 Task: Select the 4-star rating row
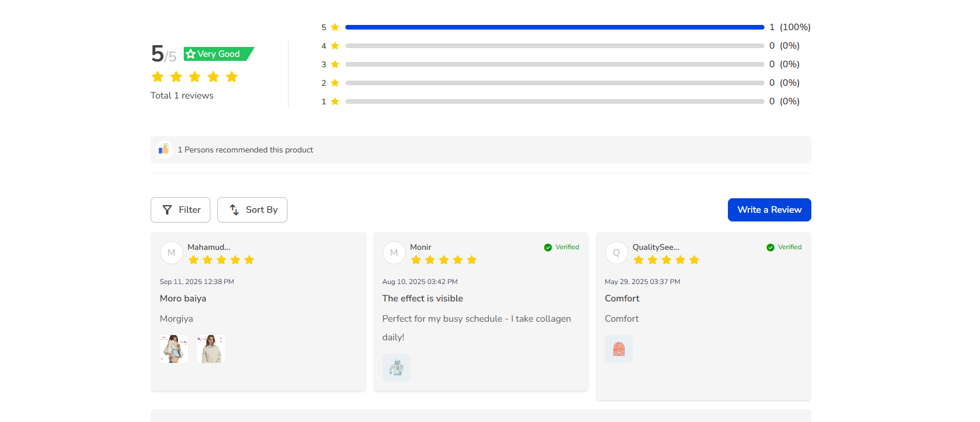coord(555,46)
